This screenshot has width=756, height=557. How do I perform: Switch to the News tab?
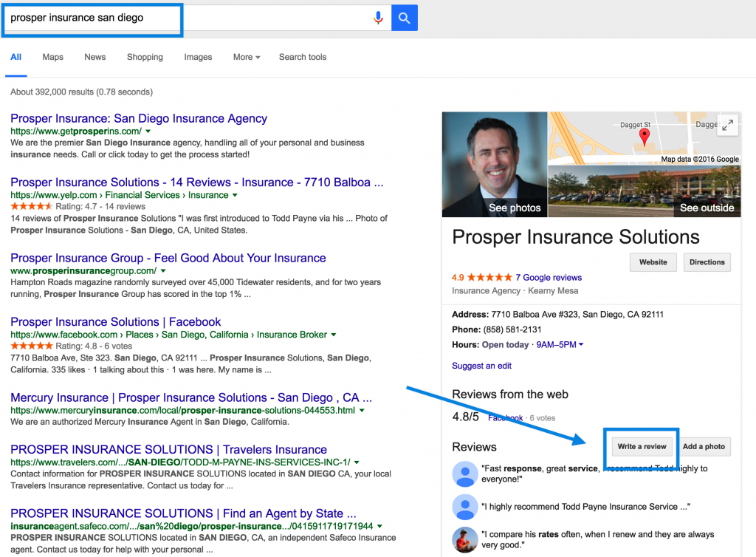click(x=95, y=57)
